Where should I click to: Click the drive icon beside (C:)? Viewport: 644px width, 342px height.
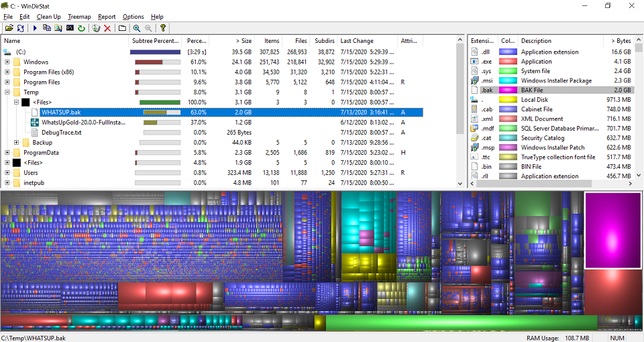7,52
